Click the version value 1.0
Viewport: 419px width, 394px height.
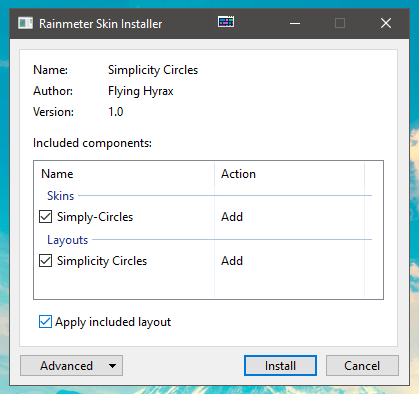pos(116,112)
